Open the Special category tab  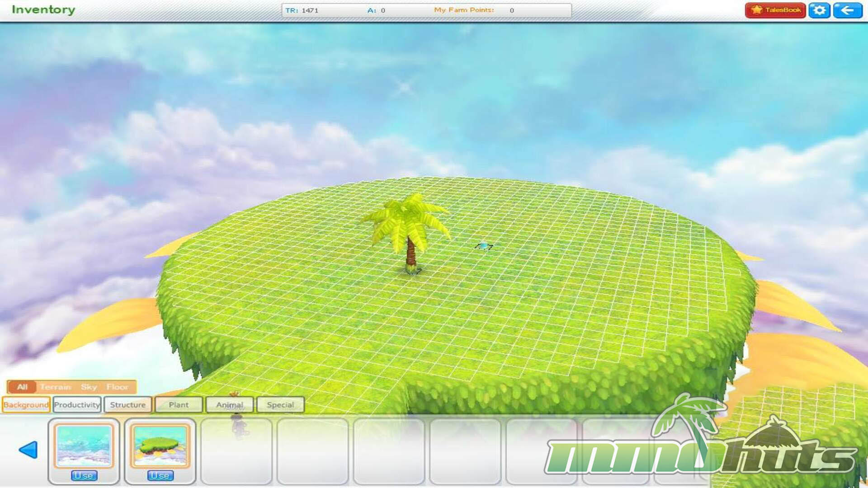(x=280, y=405)
